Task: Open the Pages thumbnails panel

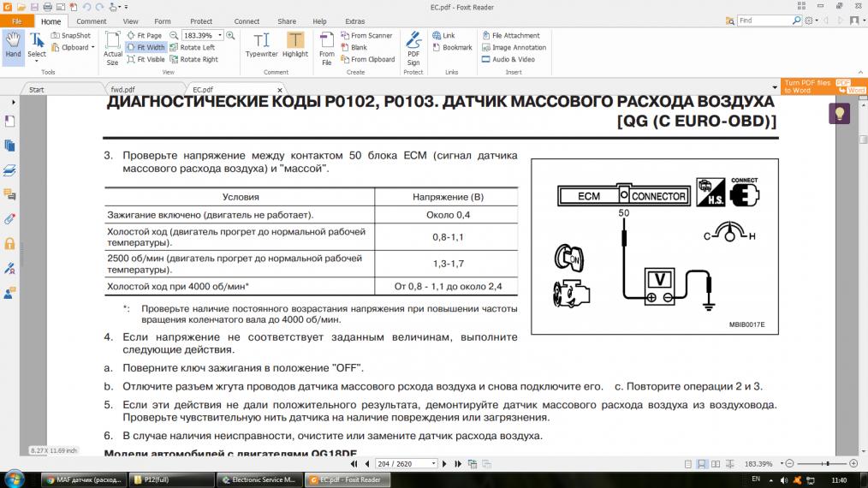Action: (x=9, y=146)
